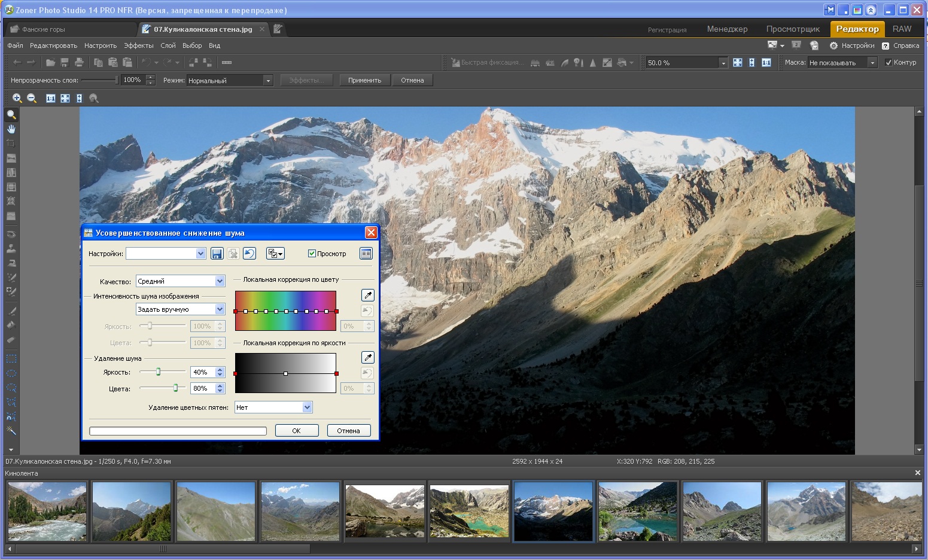928x560 pixels.
Task: Select the turquoise lake thumbnail in filmstrip
Action: (x=469, y=512)
